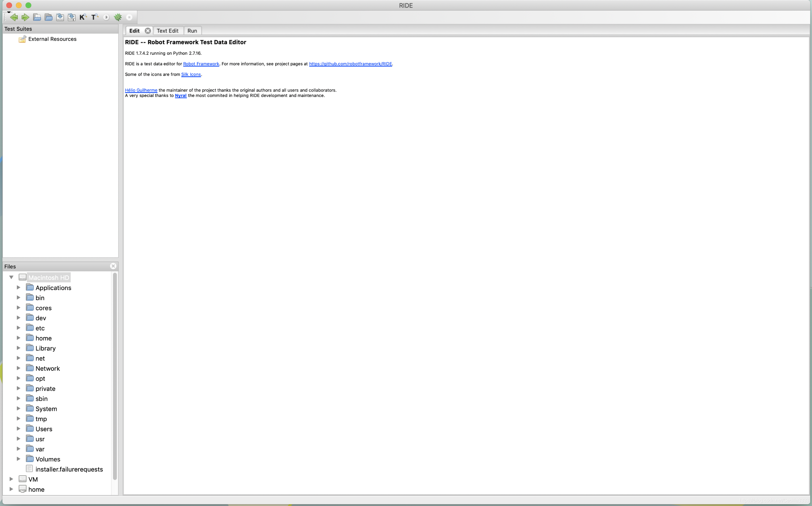Select the opt folder label
This screenshot has width=812, height=506.
40,379
